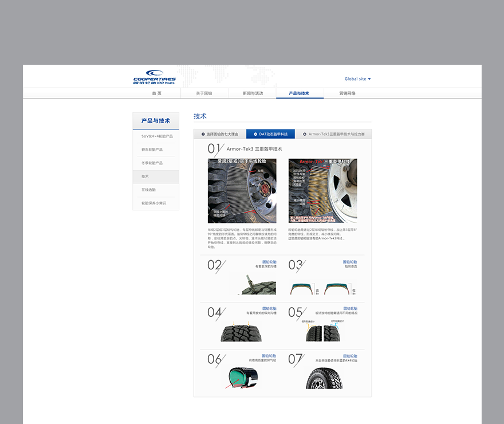The image size is (504, 424).
Task: Click the Armor-Tek three-ply tire photo
Action: [322, 191]
